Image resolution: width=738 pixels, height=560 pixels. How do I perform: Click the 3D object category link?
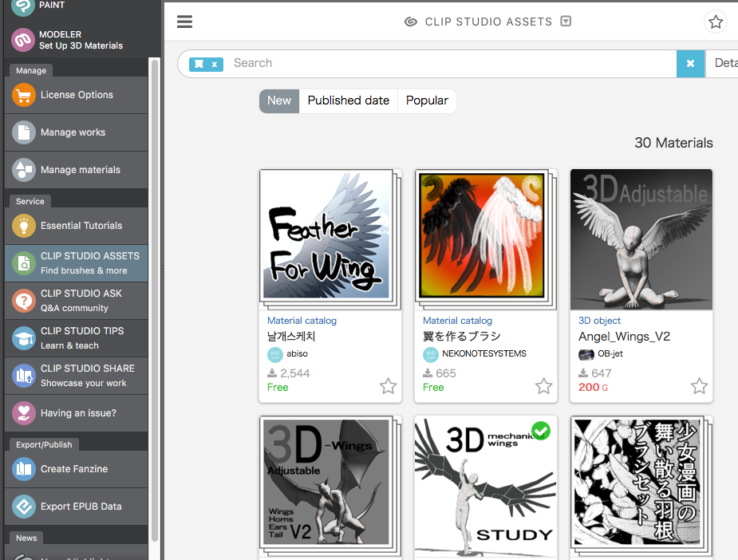[599, 321]
